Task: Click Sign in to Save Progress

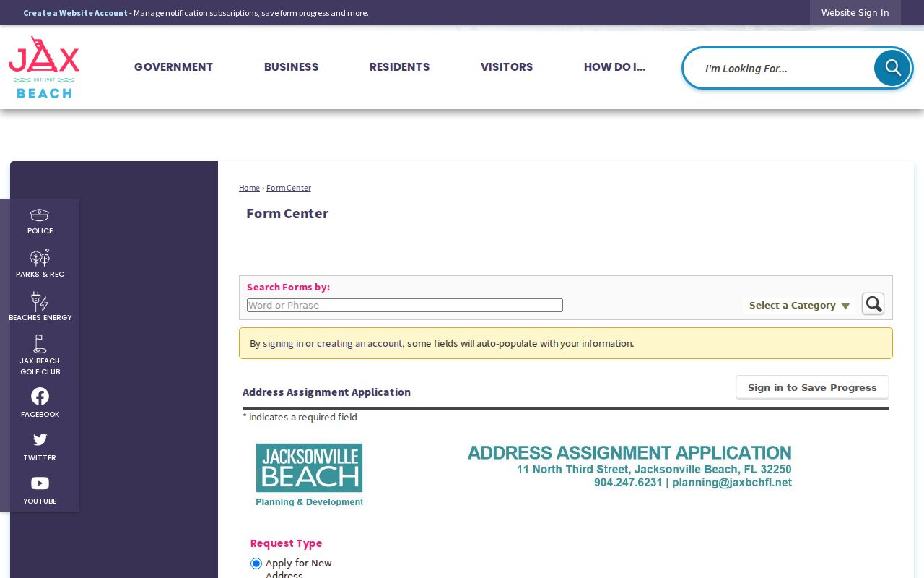Action: pyautogui.click(x=812, y=387)
